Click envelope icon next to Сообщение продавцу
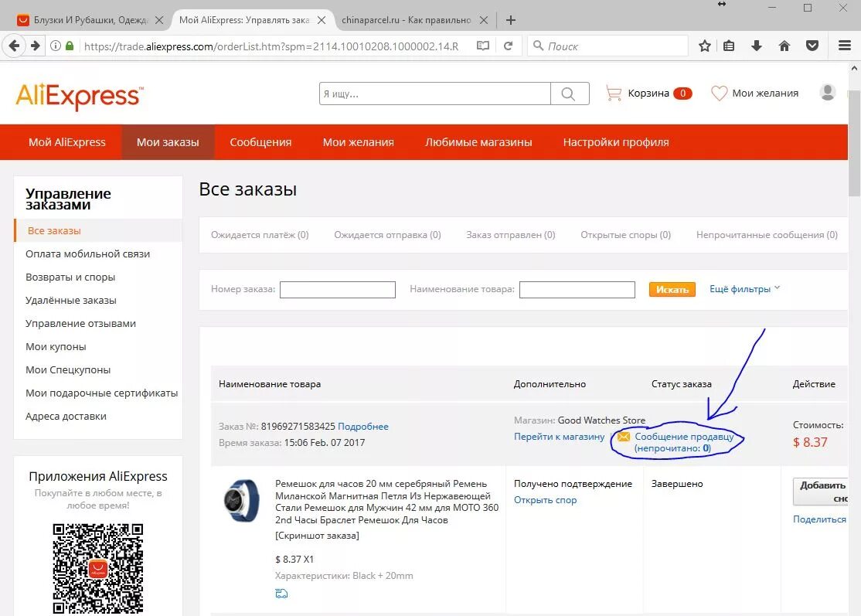 [624, 437]
